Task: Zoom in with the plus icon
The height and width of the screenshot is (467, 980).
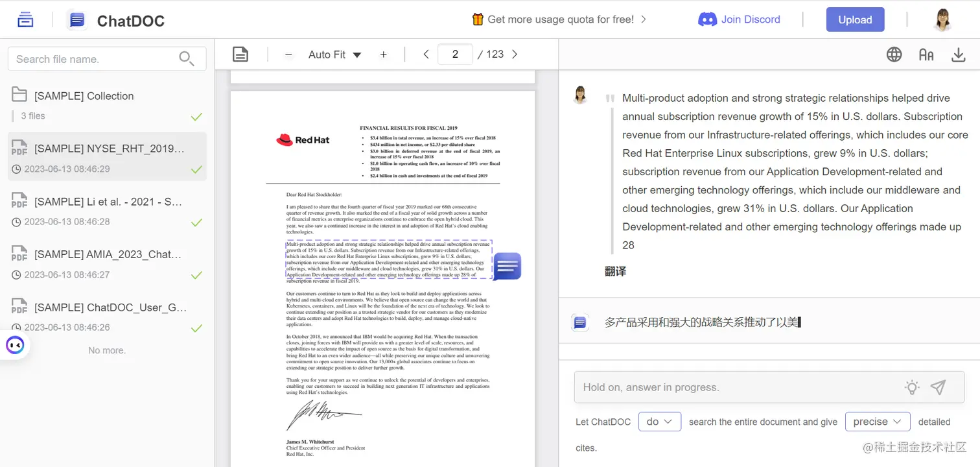Action: [x=384, y=54]
